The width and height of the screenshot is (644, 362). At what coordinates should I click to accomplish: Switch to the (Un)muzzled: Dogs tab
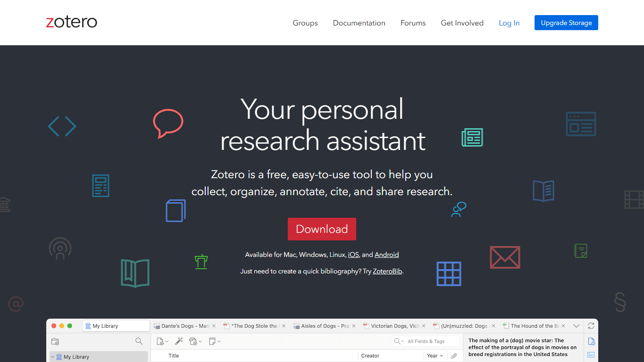[464, 326]
